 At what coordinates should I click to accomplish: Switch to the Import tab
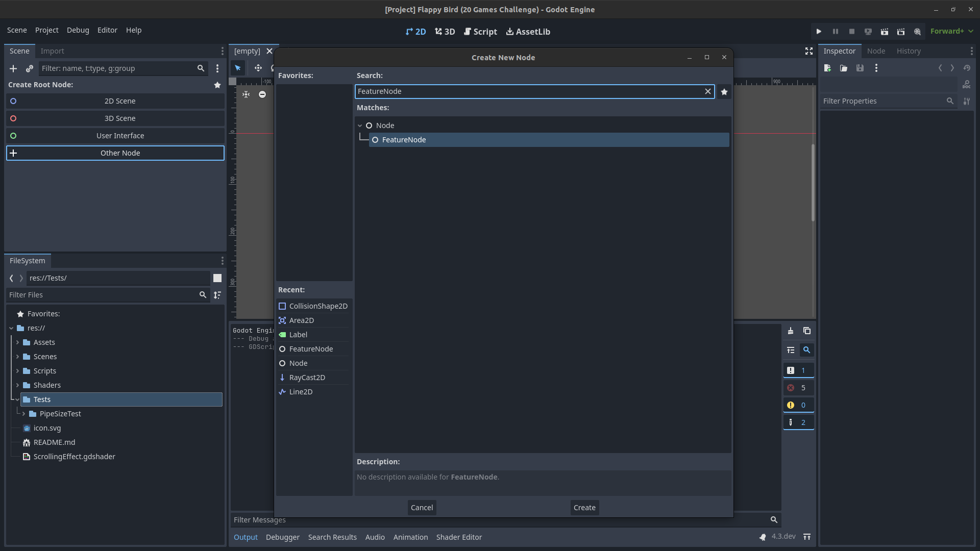click(x=52, y=51)
